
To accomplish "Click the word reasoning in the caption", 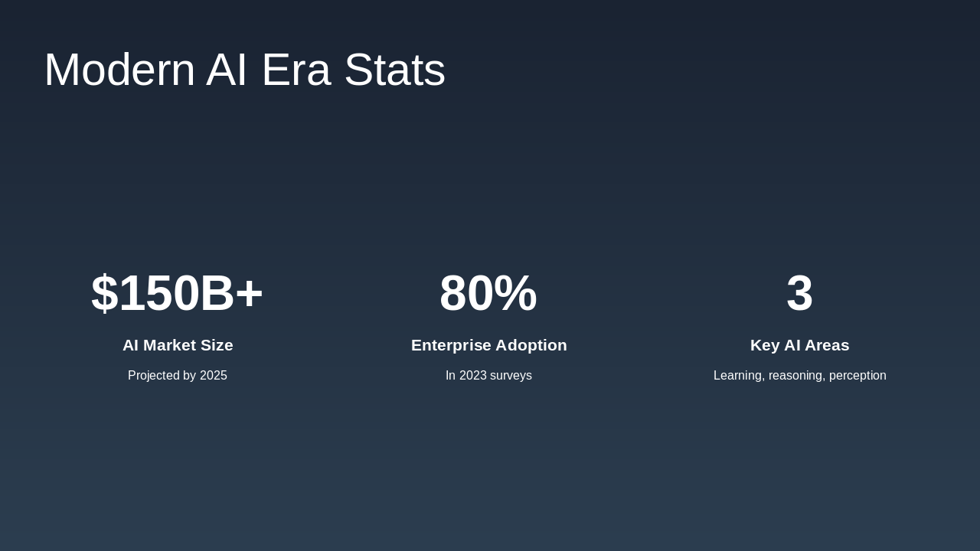I will click(795, 376).
